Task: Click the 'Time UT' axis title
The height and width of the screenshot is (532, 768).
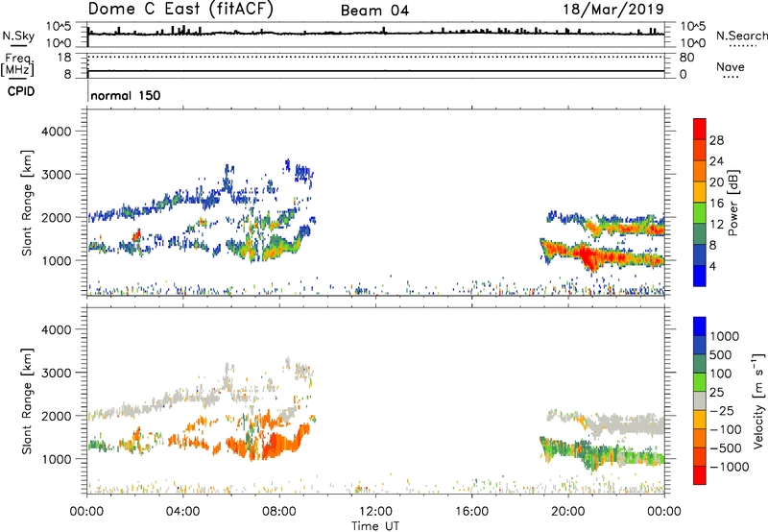Action: (375, 526)
